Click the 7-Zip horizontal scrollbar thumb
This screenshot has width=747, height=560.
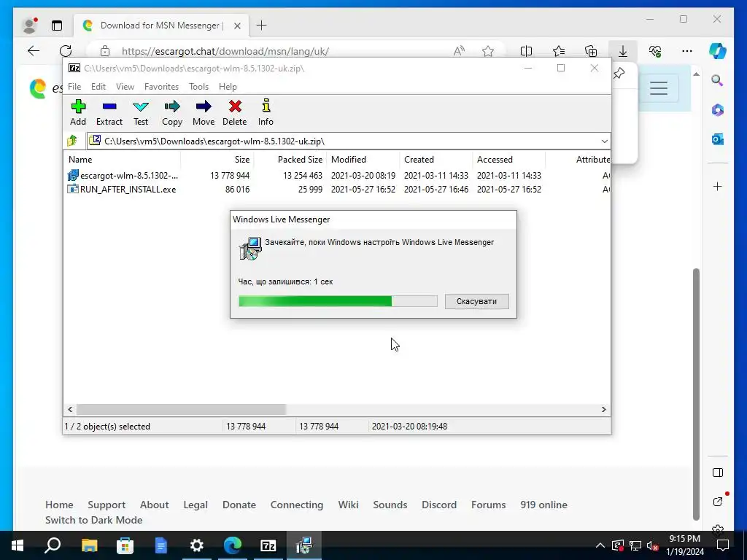tap(181, 410)
